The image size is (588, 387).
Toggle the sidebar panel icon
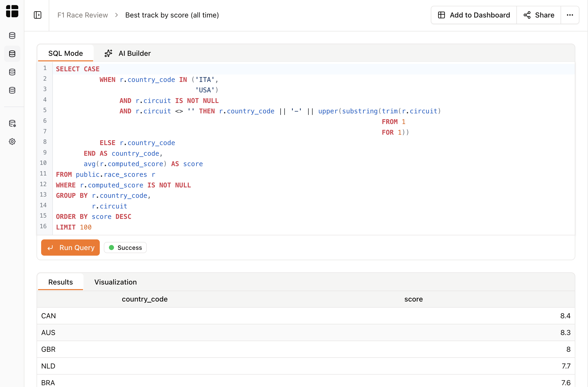38,15
